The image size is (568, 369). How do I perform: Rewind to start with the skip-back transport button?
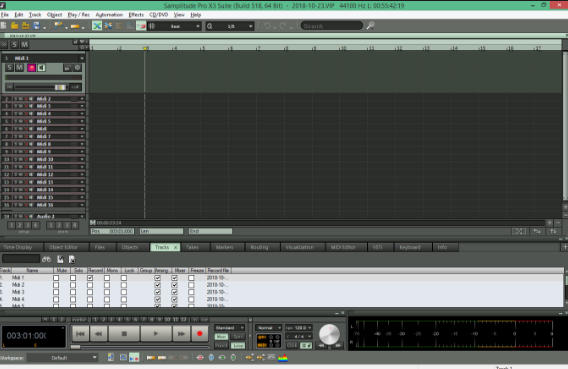(80, 334)
